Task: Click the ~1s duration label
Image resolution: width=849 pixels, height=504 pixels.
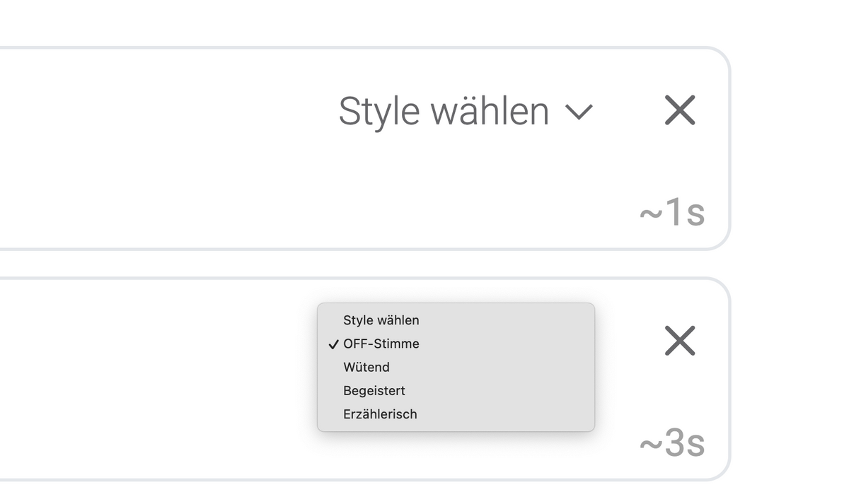Action: coord(671,212)
